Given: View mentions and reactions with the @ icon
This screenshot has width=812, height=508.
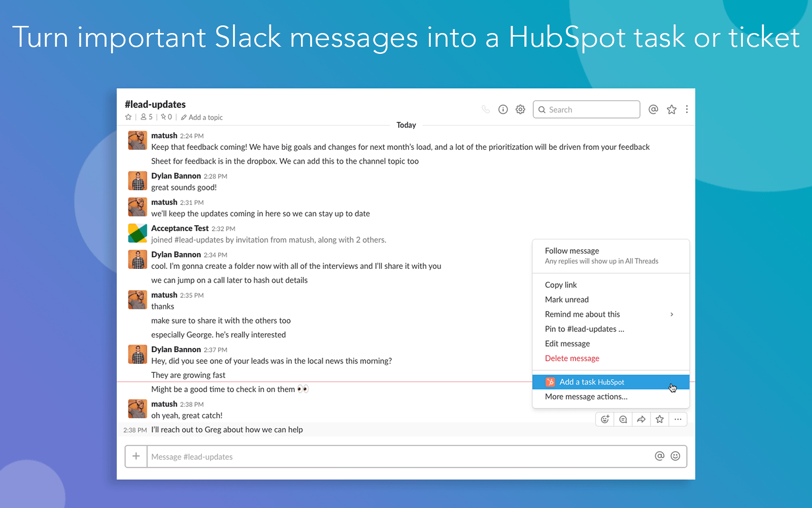Looking at the screenshot, I should [x=653, y=109].
